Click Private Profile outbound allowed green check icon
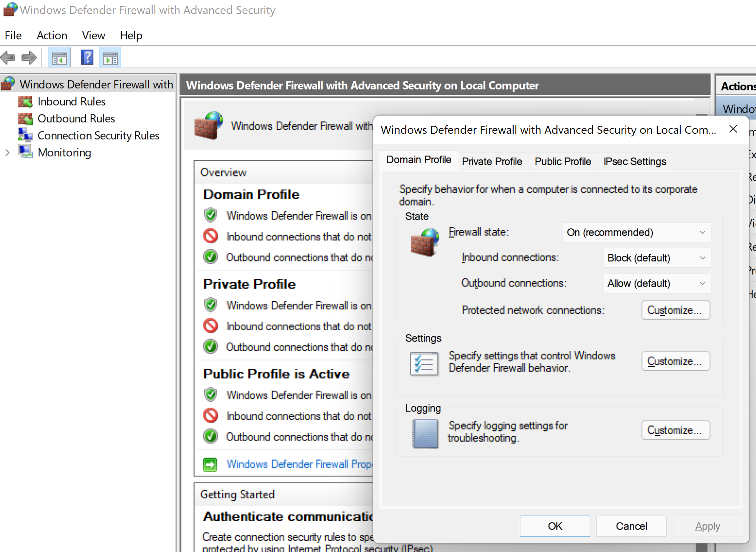The height and width of the screenshot is (552, 756). tap(211, 346)
